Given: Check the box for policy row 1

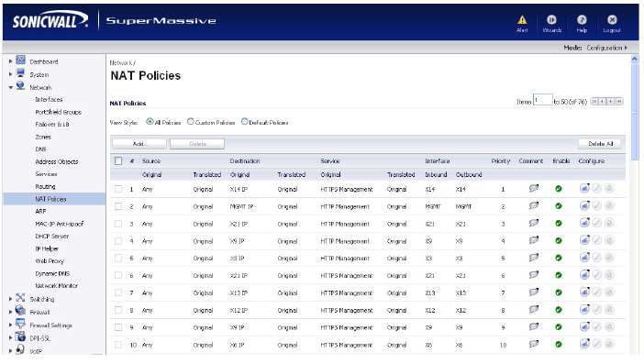Looking at the screenshot, I should [x=118, y=189].
